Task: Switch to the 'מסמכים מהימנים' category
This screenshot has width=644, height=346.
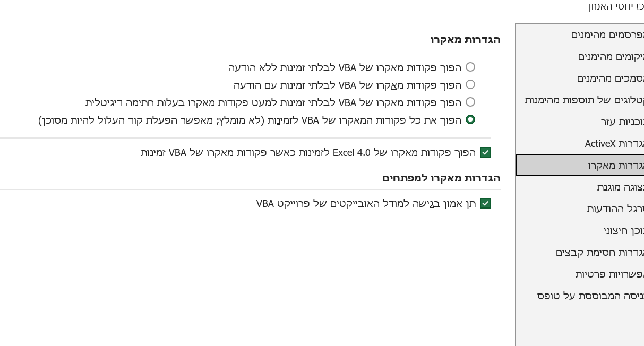Action: (x=610, y=78)
